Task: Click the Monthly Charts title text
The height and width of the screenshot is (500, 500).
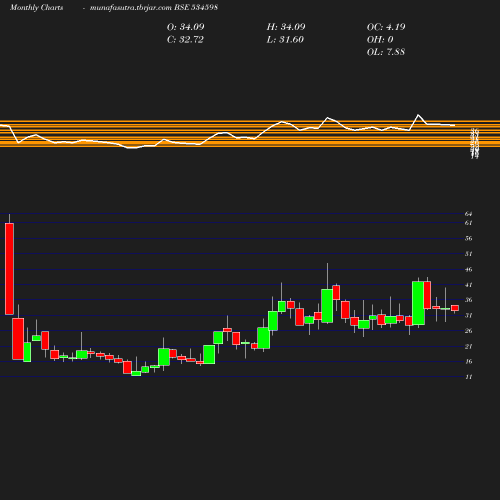Action: 36,7
